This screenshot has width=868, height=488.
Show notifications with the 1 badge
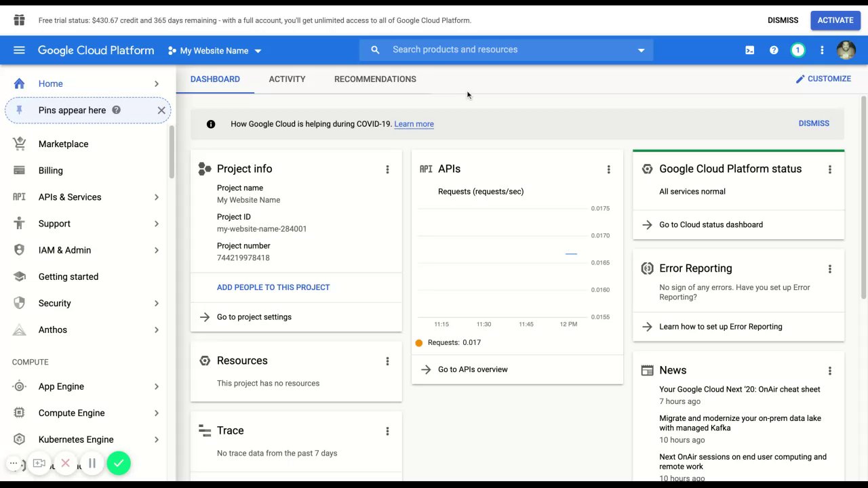tap(798, 50)
